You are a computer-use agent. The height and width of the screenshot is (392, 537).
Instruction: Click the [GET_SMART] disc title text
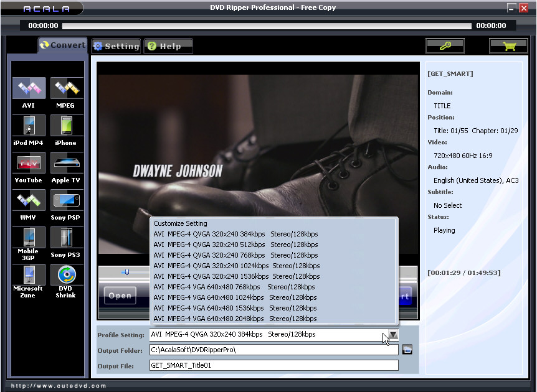click(x=450, y=74)
